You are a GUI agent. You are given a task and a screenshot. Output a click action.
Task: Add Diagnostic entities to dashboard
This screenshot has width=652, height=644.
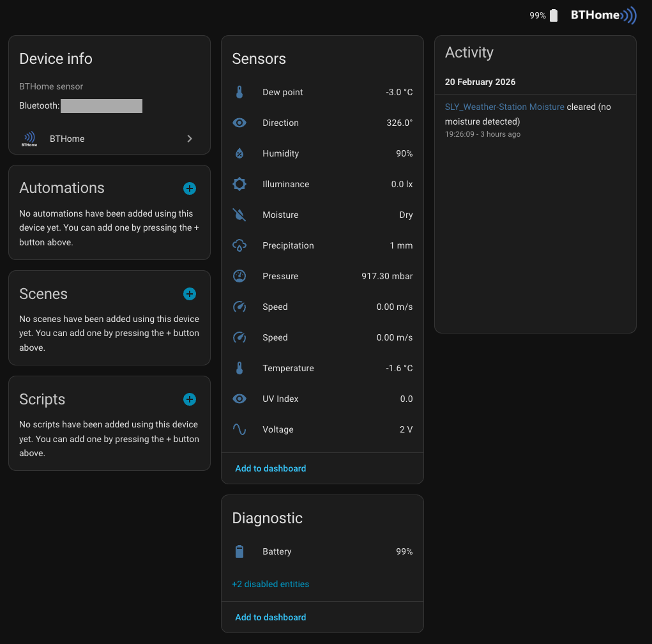pos(270,617)
